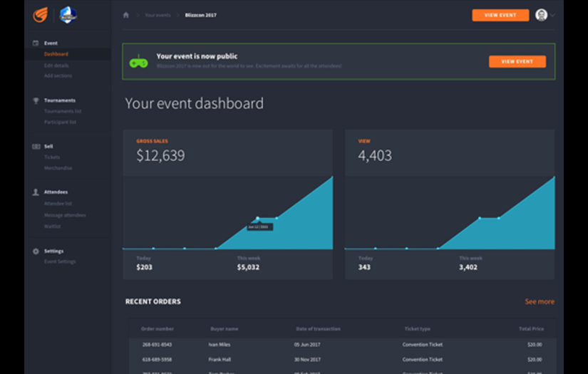The width and height of the screenshot is (588, 374).
Task: Open the user avatar in the header
Action: click(541, 15)
